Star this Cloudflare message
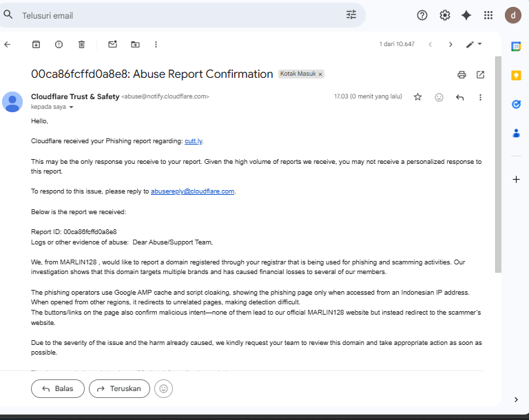The height and width of the screenshot is (420, 529). tap(417, 97)
